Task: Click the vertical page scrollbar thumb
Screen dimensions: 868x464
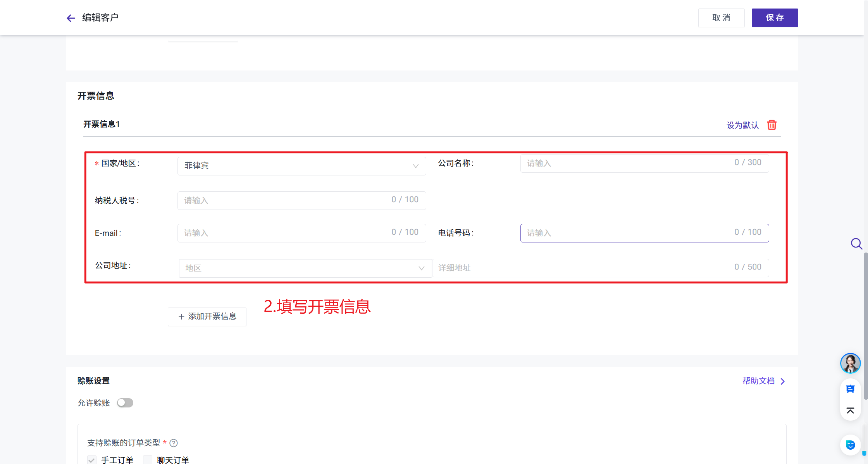Action: click(x=865, y=325)
